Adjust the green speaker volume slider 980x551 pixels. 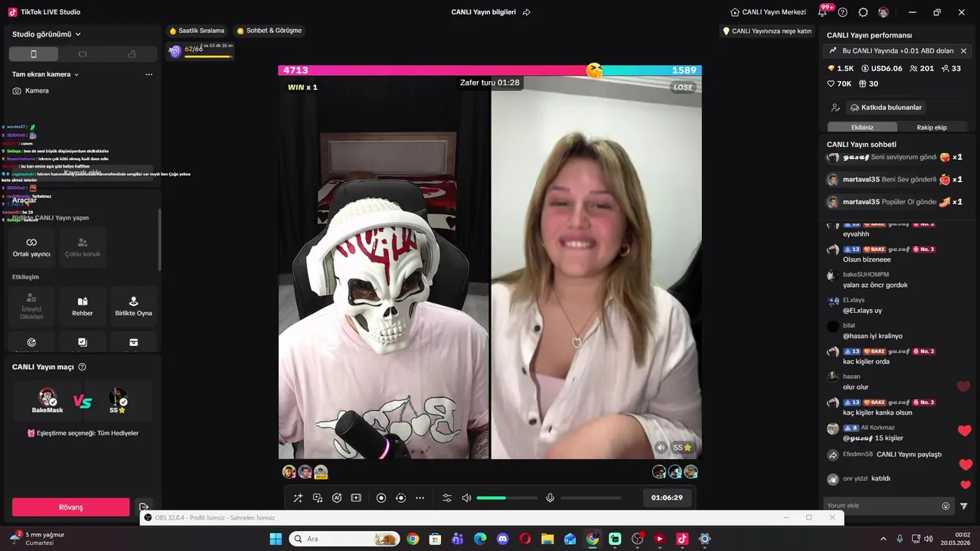click(x=507, y=498)
